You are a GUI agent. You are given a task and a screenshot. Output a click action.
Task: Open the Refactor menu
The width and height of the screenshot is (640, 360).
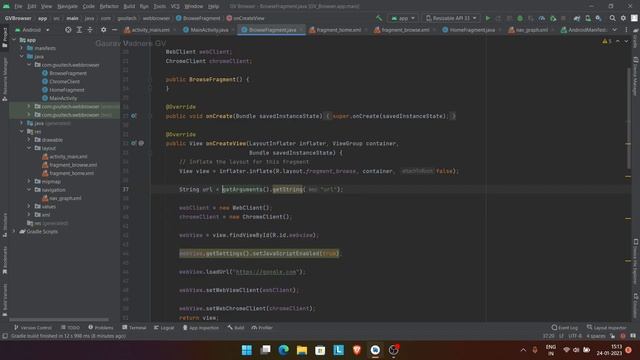[109, 7]
